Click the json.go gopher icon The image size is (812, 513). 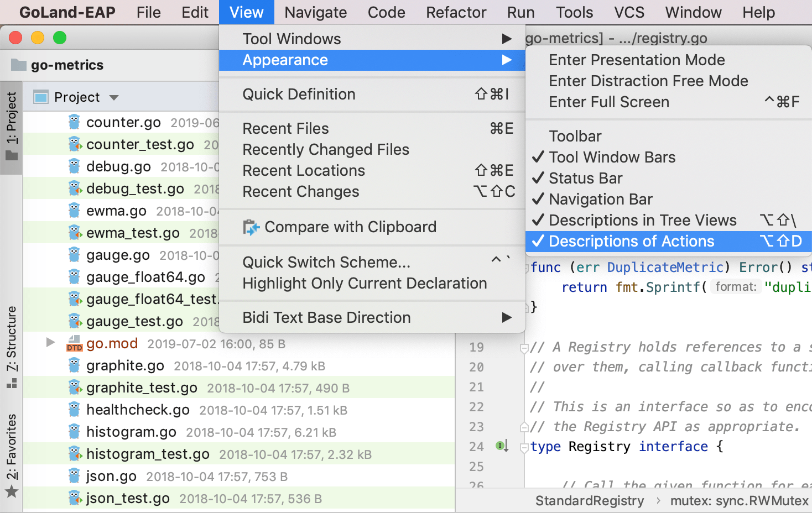coord(74,475)
